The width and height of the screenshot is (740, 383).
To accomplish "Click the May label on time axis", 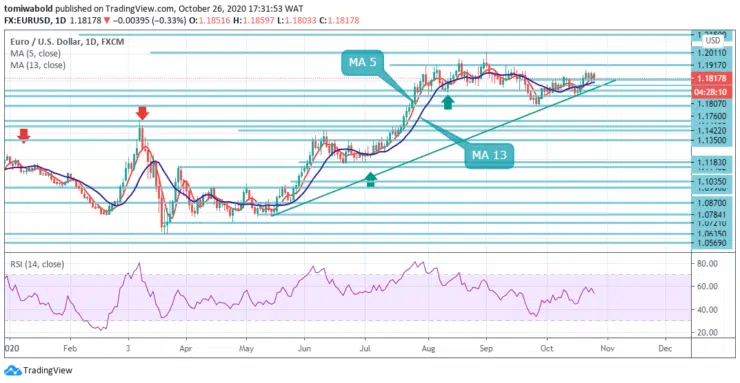I will (246, 350).
